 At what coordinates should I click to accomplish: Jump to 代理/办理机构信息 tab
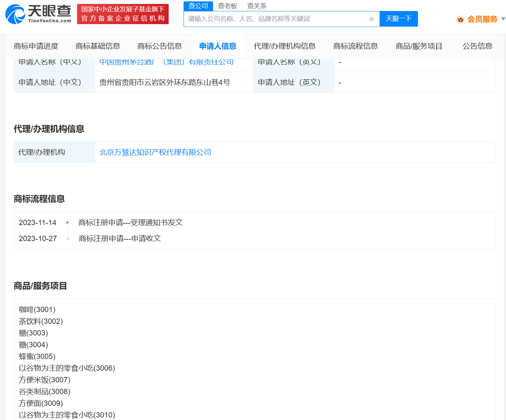[x=284, y=46]
